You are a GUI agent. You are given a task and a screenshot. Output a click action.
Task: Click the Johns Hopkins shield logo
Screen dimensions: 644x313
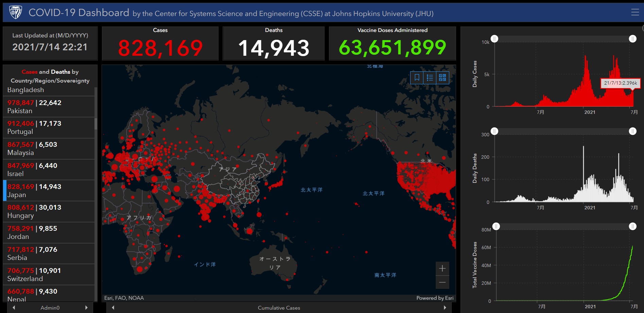click(16, 12)
